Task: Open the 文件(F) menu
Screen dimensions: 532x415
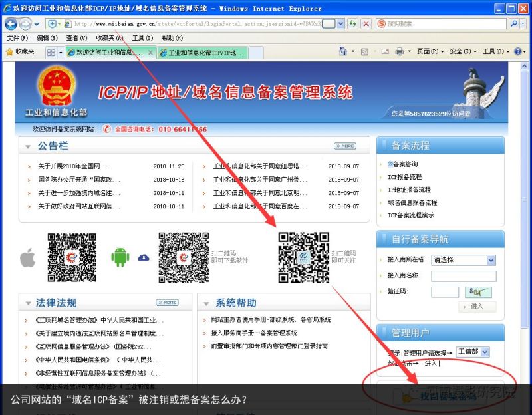Action: 17,38
